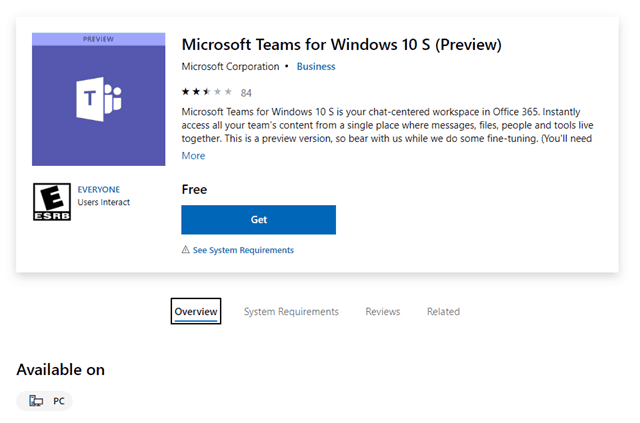This screenshot has height=423, width=640.
Task: Click the star rating display
Action: point(207,92)
